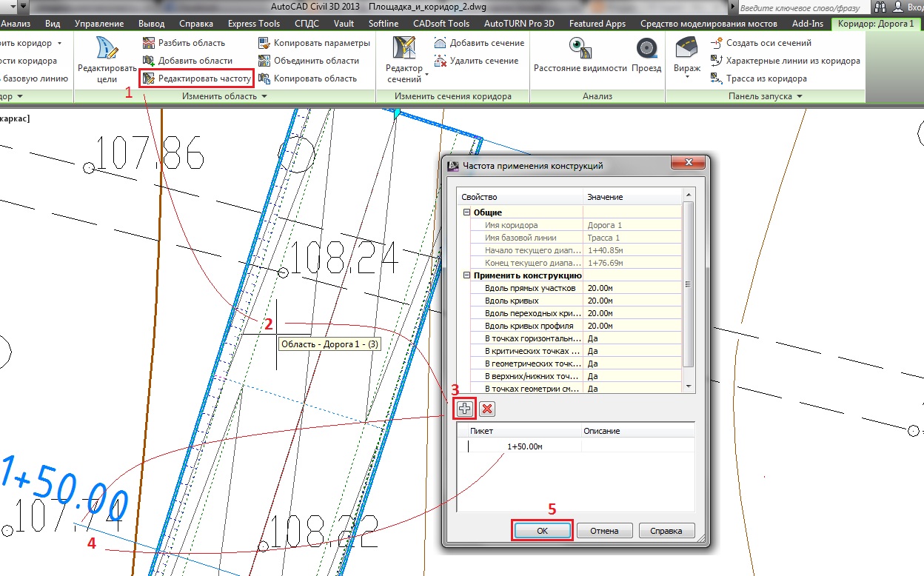Open quick access toolbar dropdown arrow
The image size is (924, 576).
tap(23, 7)
